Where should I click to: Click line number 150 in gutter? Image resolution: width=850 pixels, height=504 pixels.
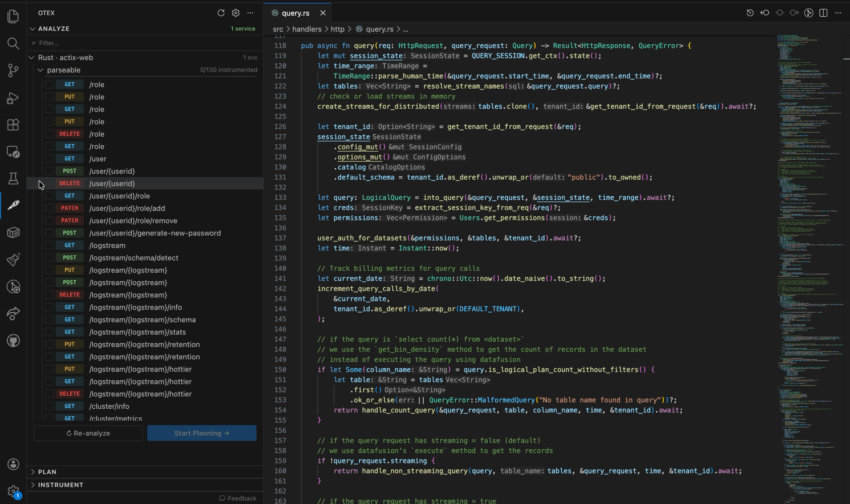click(x=280, y=370)
